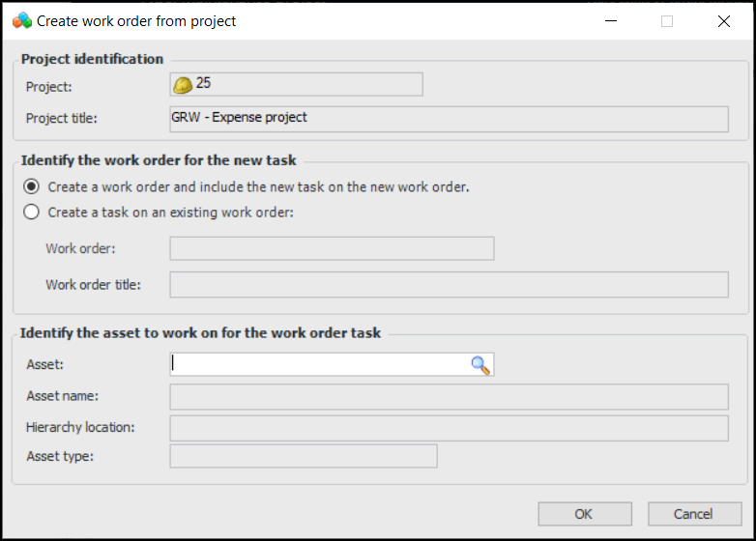Click the 'Asset:' field label
756x541 pixels.
pyautogui.click(x=45, y=365)
